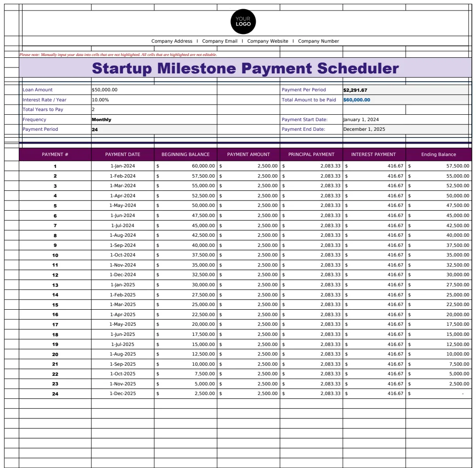
Task: Click the PRINCIPAL PAYMENT column header
Action: [311, 155]
